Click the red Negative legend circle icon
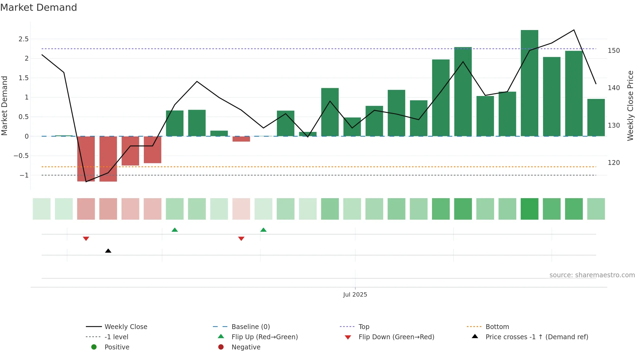This screenshot has height=362, width=644. [221, 347]
